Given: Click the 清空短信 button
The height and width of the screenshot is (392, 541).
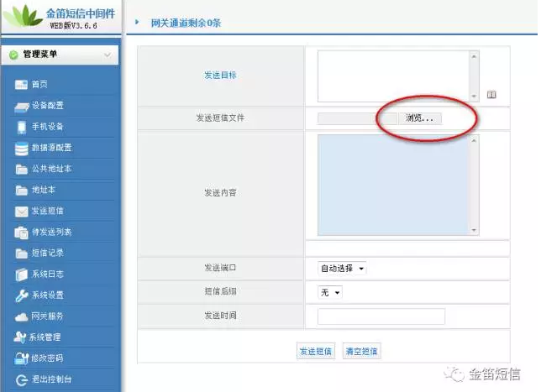Looking at the screenshot, I should [x=361, y=351].
